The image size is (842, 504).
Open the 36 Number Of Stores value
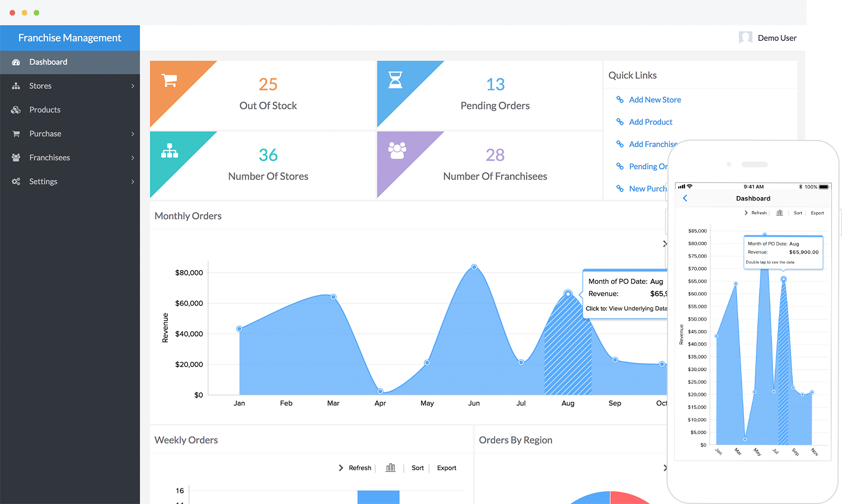tap(268, 155)
